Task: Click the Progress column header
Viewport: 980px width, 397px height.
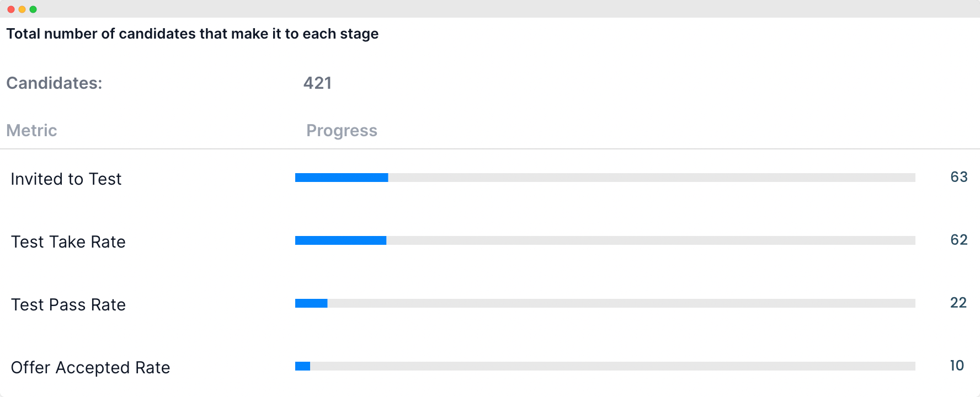Action: tap(342, 131)
